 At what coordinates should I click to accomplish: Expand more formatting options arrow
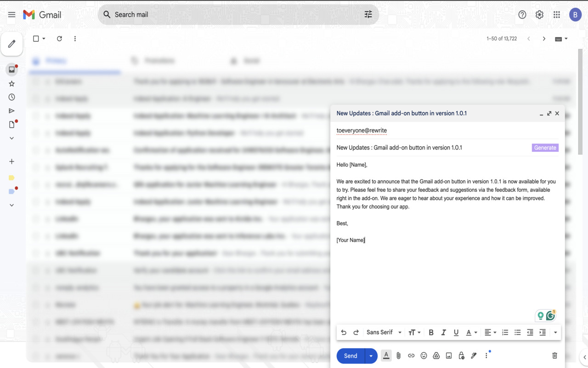coord(555,333)
